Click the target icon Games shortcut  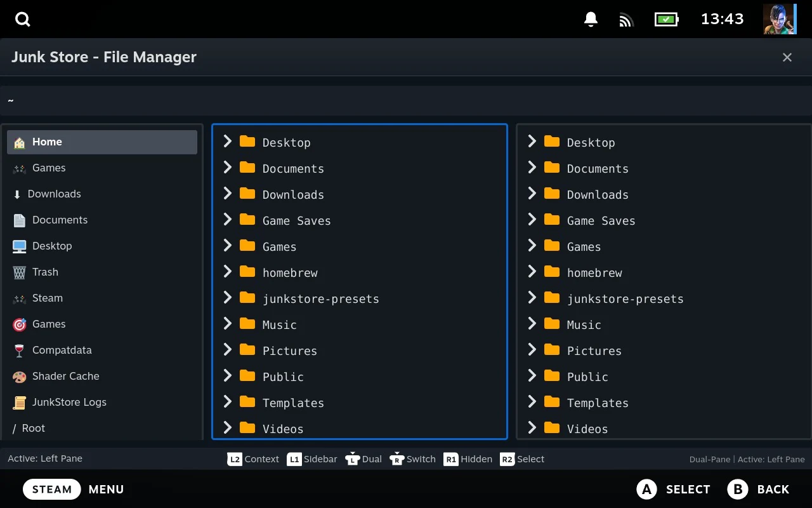[x=20, y=324]
